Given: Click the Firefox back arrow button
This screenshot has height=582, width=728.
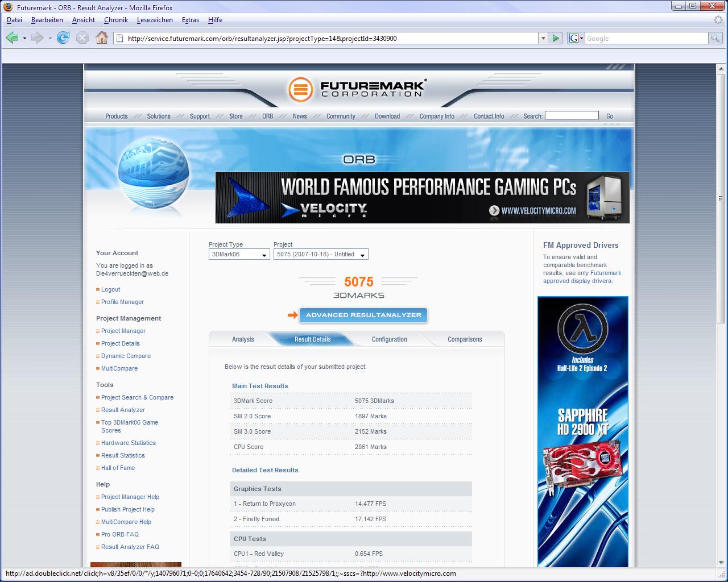Looking at the screenshot, I should [12, 38].
